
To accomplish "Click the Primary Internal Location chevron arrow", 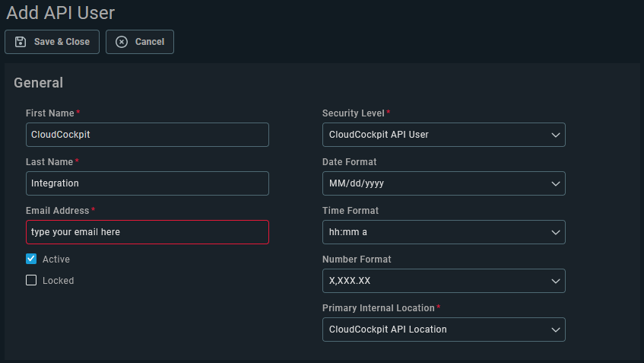I will coord(556,330).
